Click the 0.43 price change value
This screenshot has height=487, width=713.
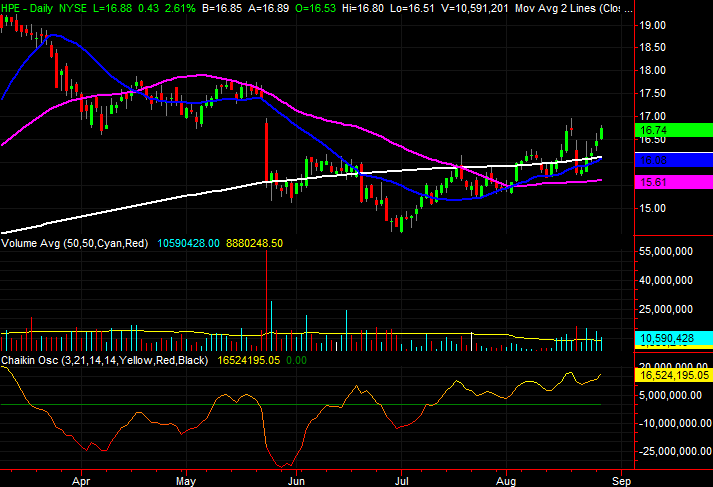click(148, 8)
